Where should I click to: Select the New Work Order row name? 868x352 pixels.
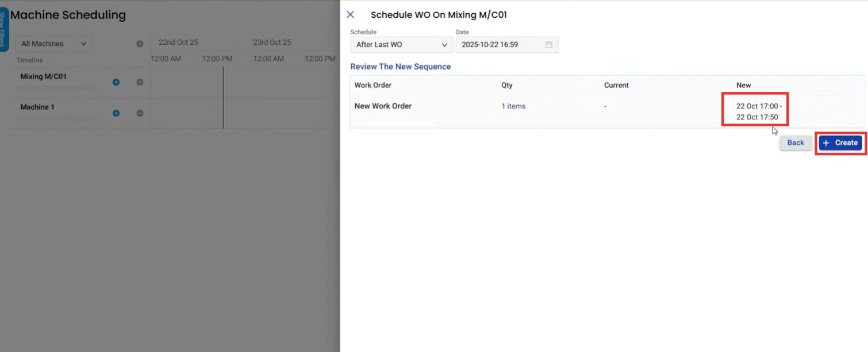[383, 106]
